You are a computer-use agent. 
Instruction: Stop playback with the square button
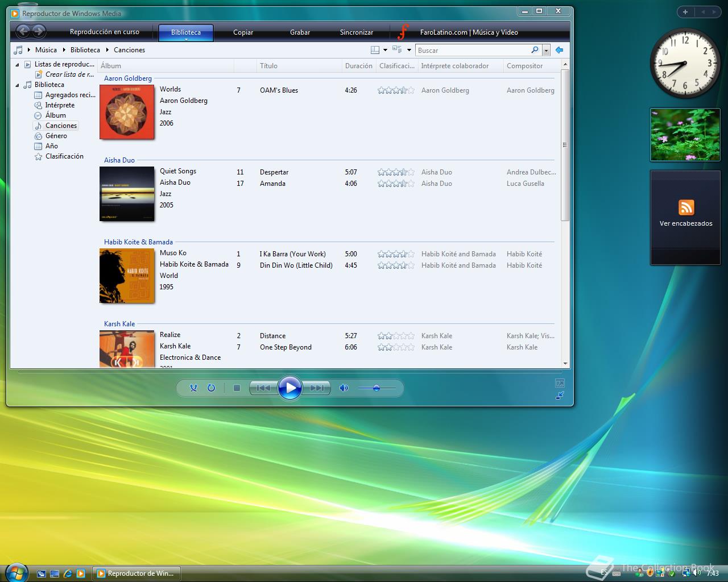click(x=237, y=388)
